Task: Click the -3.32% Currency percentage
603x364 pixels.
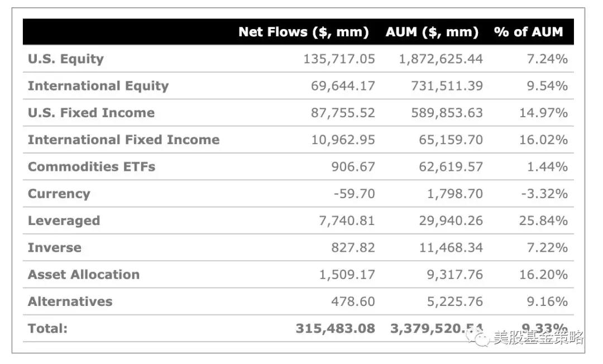Action: [544, 194]
